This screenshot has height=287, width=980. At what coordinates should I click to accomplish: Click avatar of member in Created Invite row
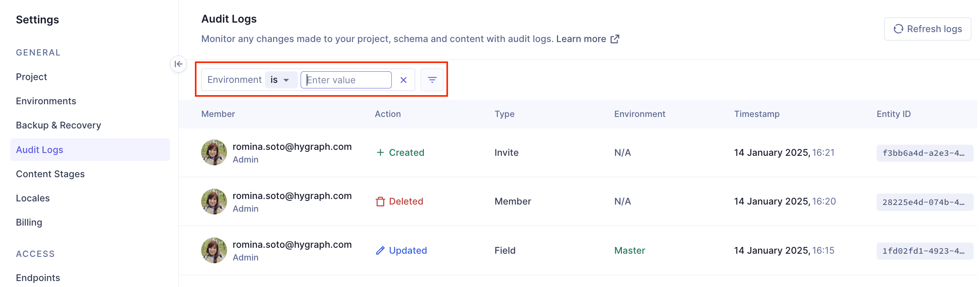coord(214,153)
